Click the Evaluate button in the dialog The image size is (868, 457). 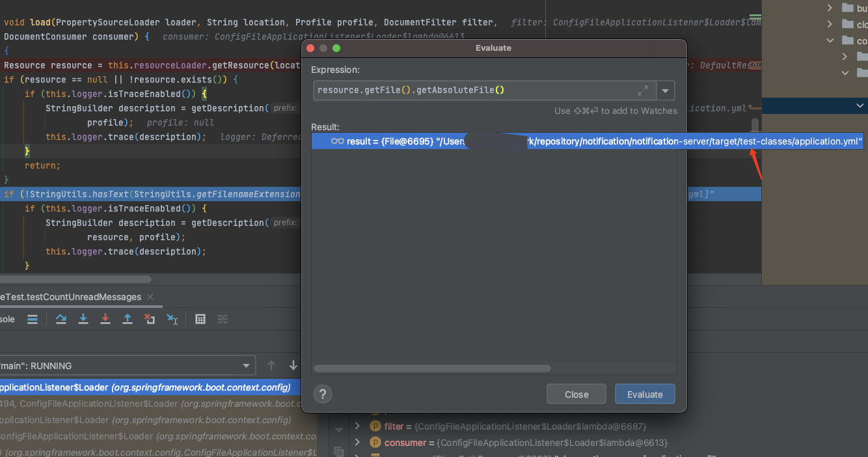pyautogui.click(x=645, y=395)
